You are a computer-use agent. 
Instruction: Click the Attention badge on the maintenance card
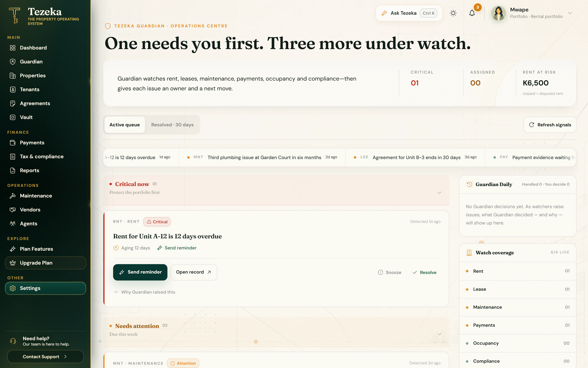[183, 363]
